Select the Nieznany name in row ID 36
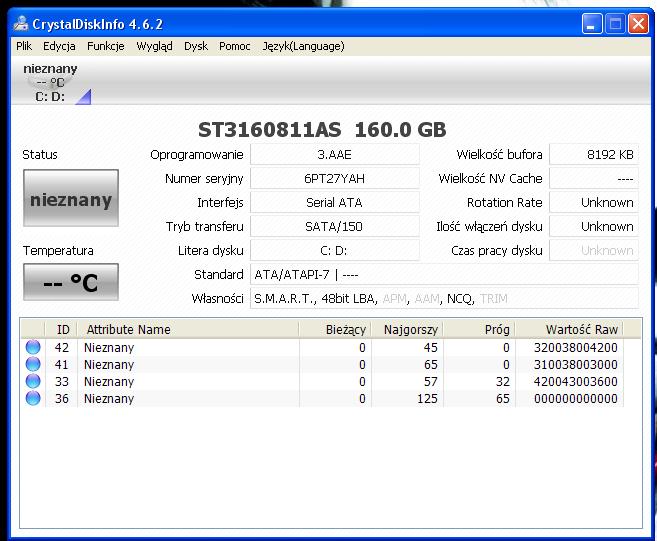 [x=109, y=399]
